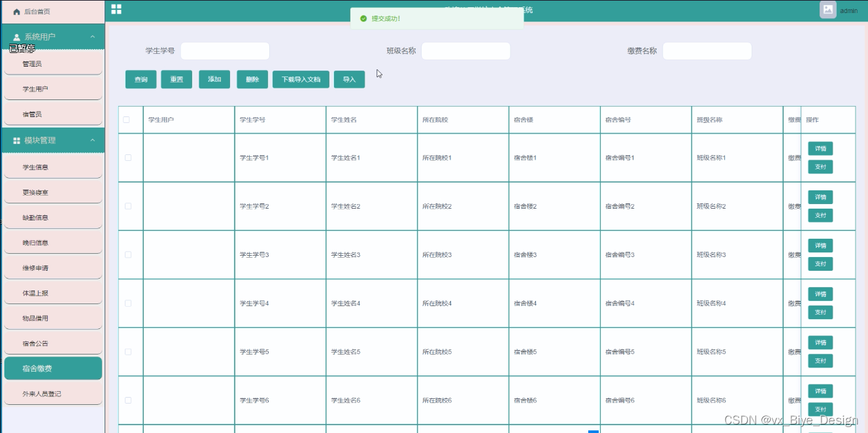The width and height of the screenshot is (868, 433).
Task: Check the row checkbox for 学生学号6
Action: click(x=128, y=400)
